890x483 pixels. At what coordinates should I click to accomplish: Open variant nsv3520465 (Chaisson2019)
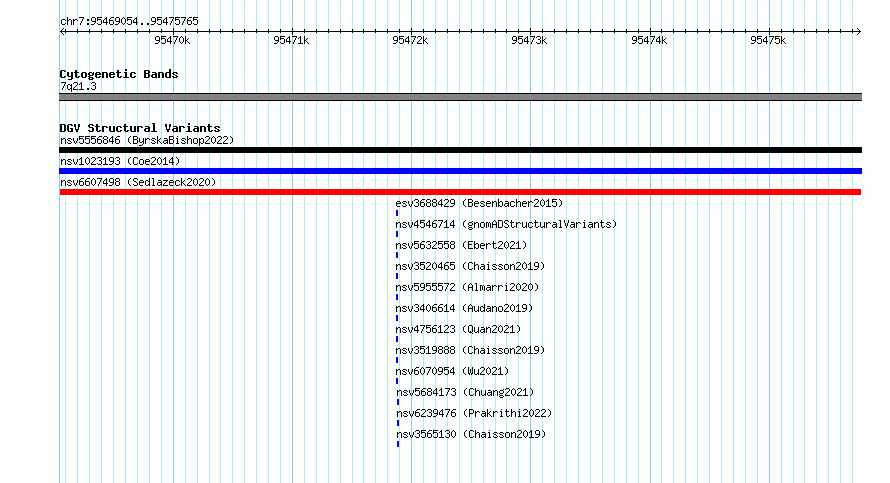470,266
